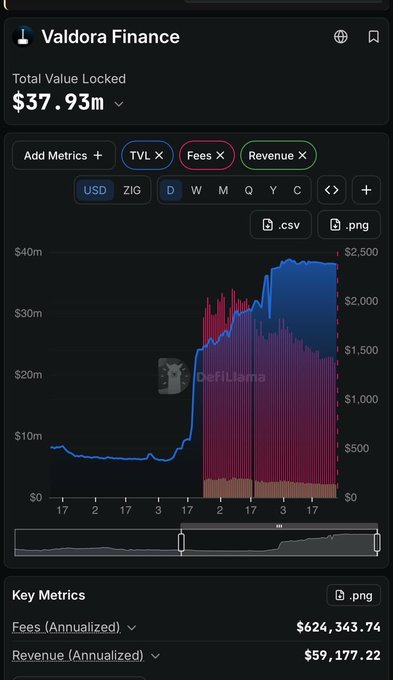393x680 pixels.
Task: Click the $10m left axis label
Action: point(28,436)
